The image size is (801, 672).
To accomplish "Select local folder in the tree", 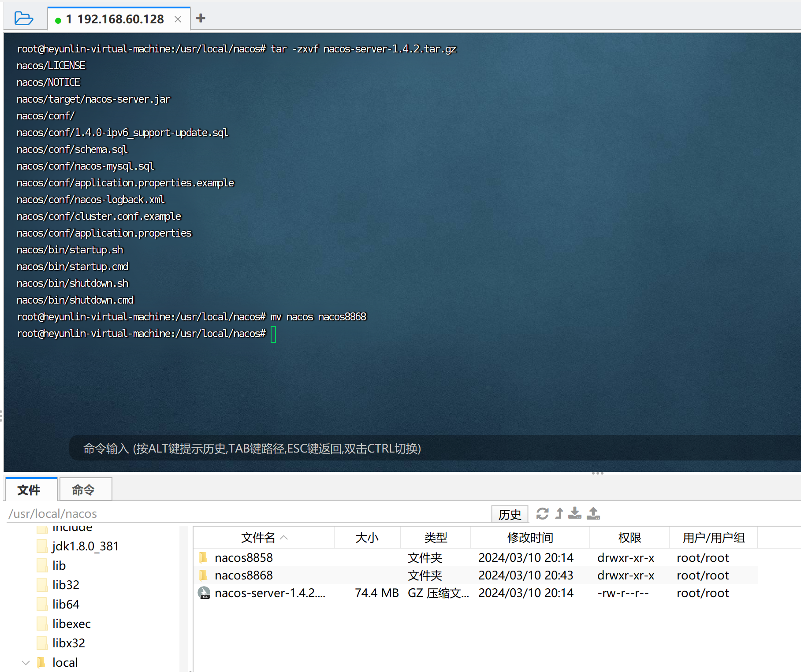I will [x=65, y=662].
